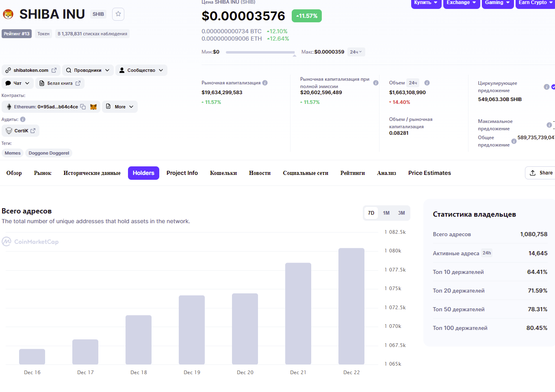Switch the chart range to 3M
This screenshot has width=555, height=392.
click(401, 213)
